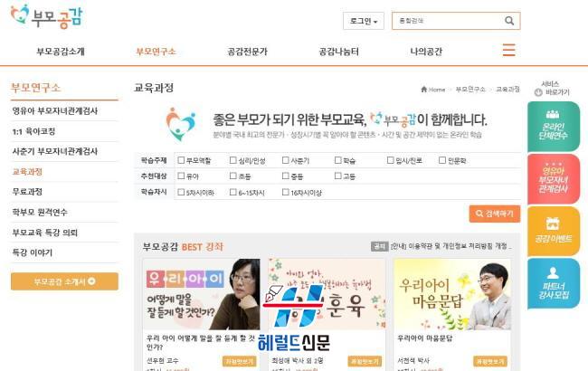
Task: Open the 공감전문가 top menu
Action: (x=248, y=52)
